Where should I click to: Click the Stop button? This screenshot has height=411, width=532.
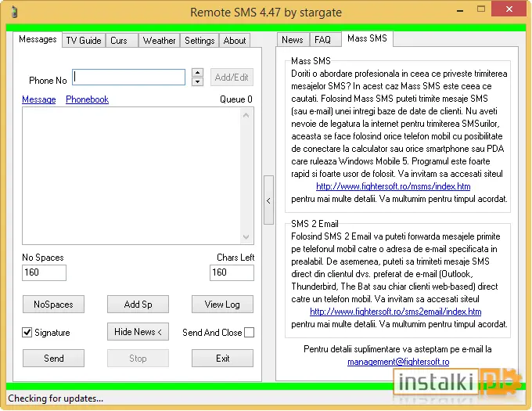(x=138, y=358)
